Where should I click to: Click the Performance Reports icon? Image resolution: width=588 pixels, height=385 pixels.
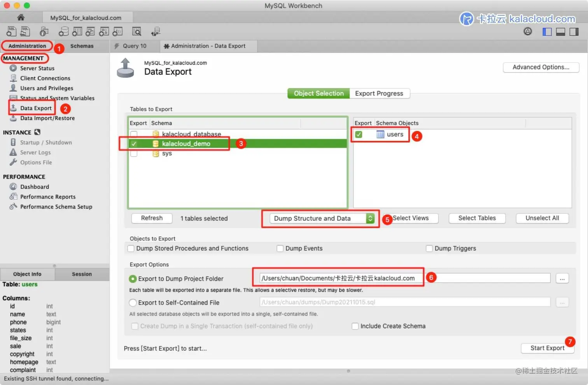click(x=13, y=197)
